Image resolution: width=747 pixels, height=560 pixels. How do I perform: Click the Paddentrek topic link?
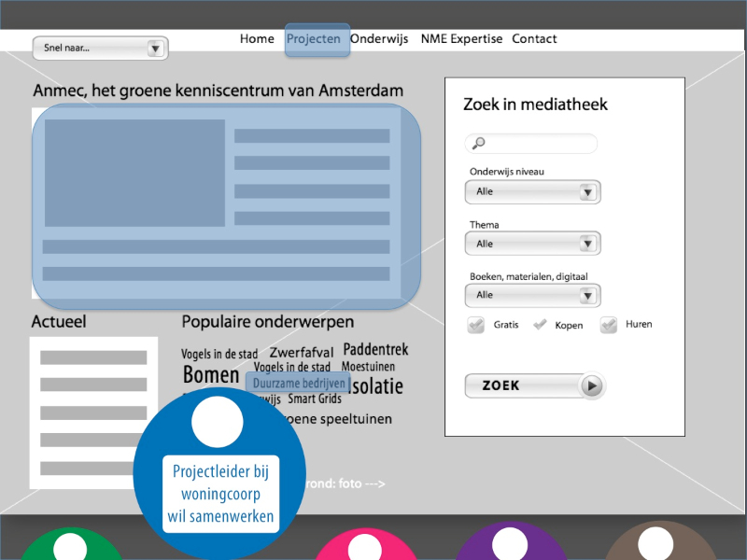pos(375,350)
